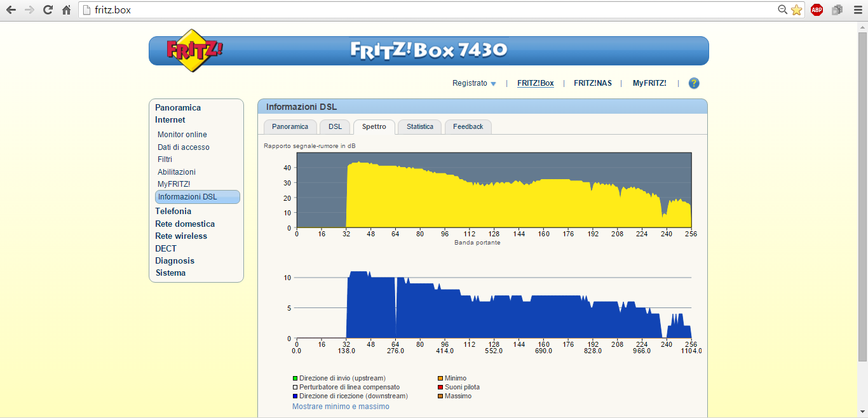Open the Adblock Plus extension icon
This screenshot has height=418, width=868.
coord(817,10)
